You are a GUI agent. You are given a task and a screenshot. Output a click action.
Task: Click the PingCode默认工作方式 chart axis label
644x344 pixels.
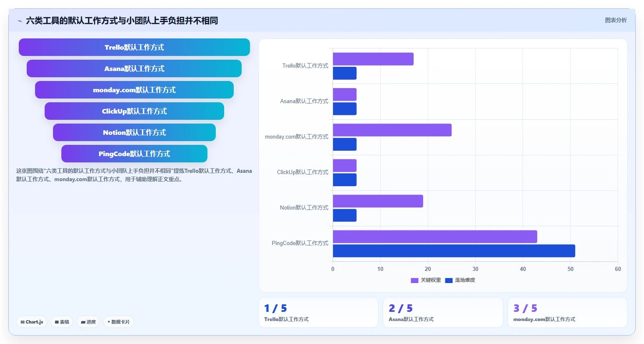point(300,243)
